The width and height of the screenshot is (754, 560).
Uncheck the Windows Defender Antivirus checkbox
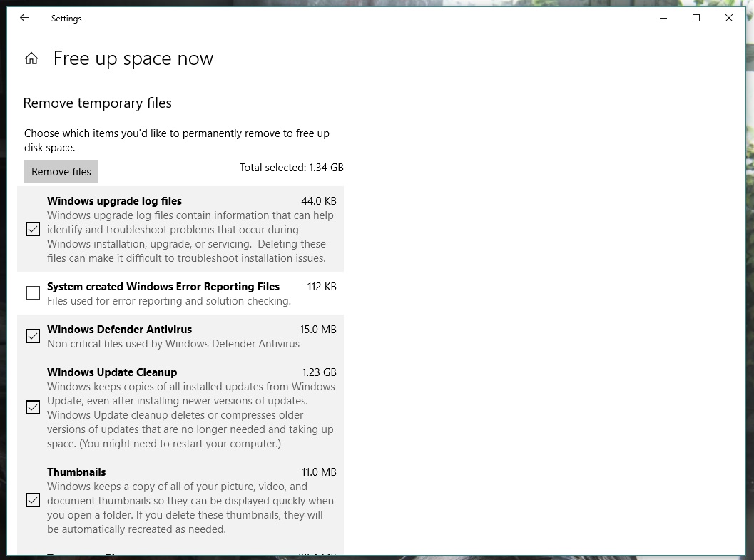[33, 336]
